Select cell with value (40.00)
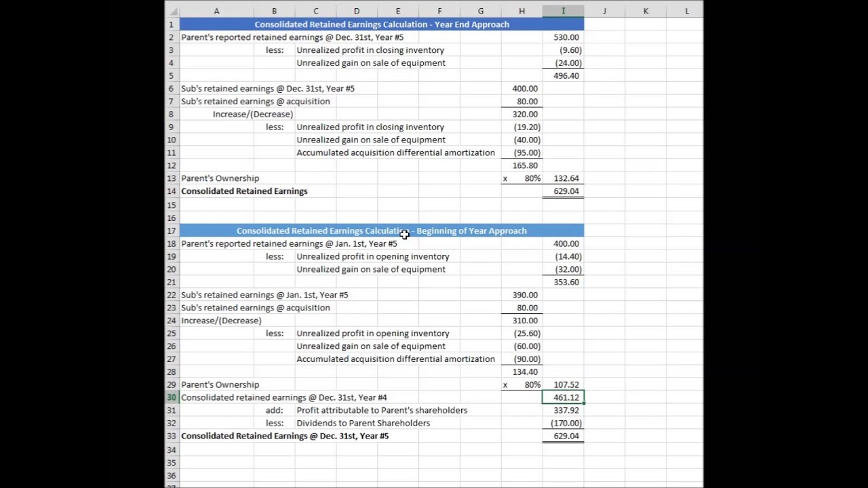The height and width of the screenshot is (488, 868). (x=521, y=140)
